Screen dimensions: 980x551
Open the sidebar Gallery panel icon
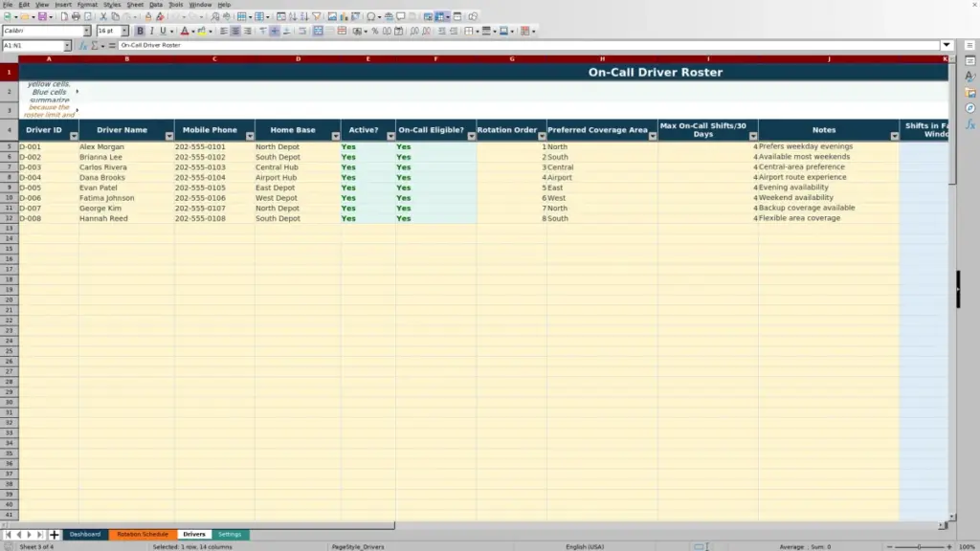(x=970, y=93)
